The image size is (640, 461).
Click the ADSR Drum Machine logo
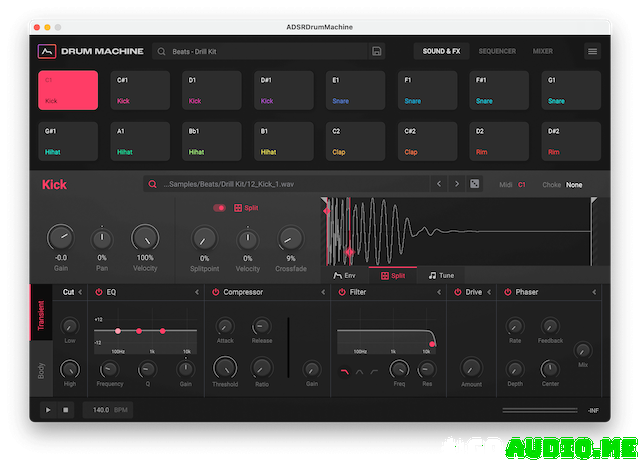point(46,51)
